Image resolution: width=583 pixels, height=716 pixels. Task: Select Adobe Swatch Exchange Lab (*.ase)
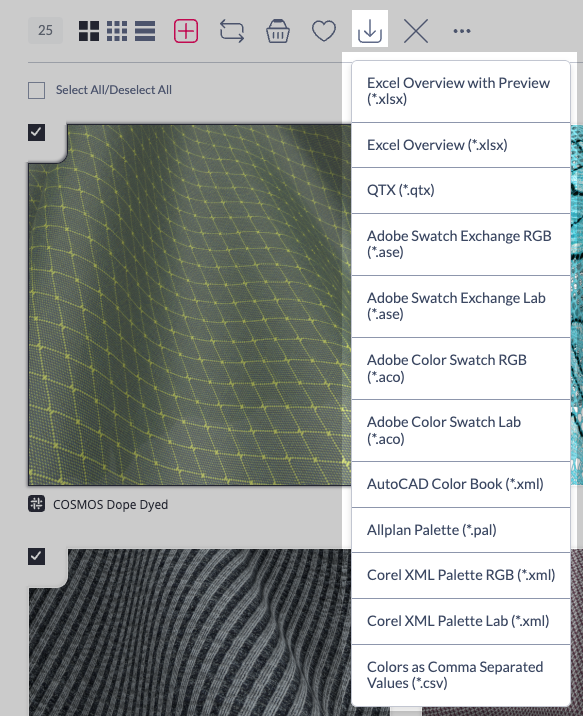(461, 306)
